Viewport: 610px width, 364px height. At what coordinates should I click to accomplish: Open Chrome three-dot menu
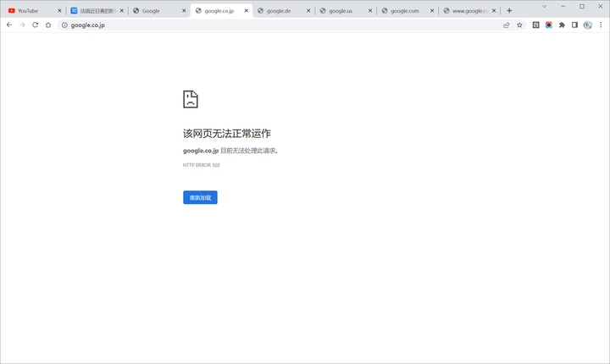[601, 25]
